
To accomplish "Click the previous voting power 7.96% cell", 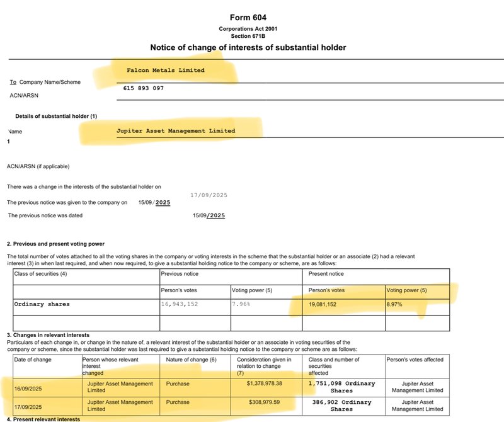I will pos(241,304).
